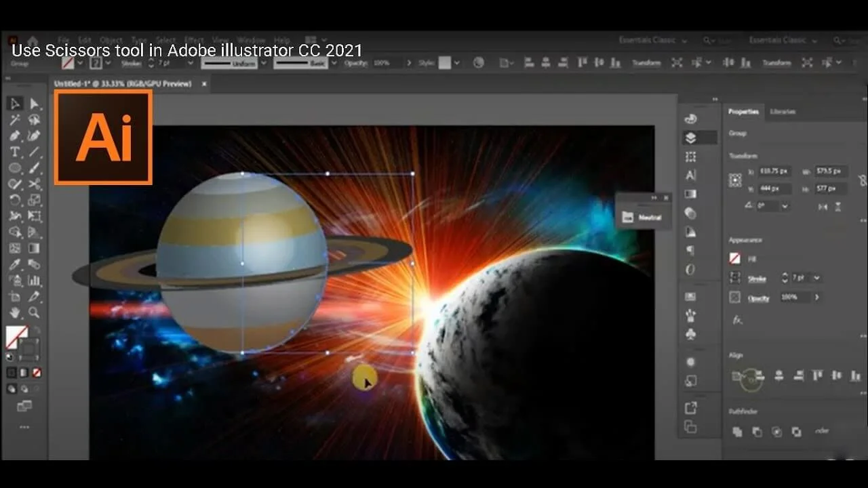Switch to Gradient mode below fill swatch
868x488 pixels.
pyautogui.click(x=24, y=373)
